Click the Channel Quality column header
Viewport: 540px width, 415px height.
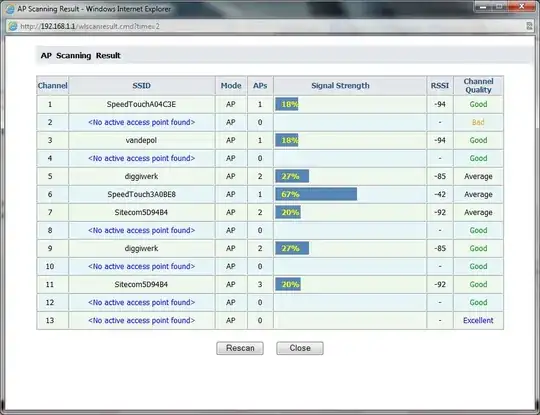(478, 85)
